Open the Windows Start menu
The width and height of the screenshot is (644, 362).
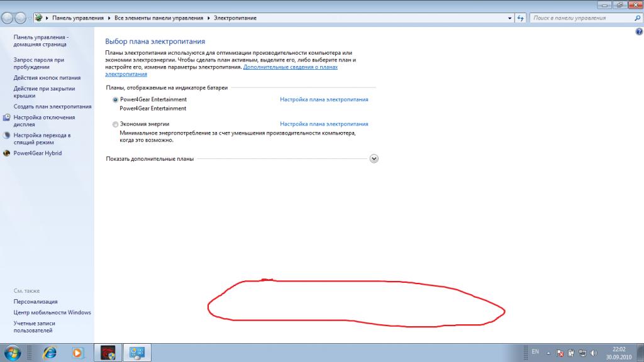13,352
